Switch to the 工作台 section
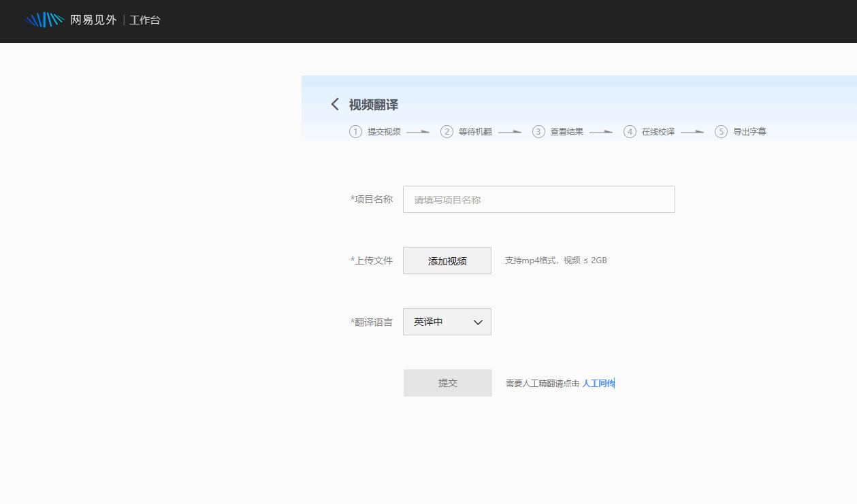The image size is (857, 504). [144, 20]
